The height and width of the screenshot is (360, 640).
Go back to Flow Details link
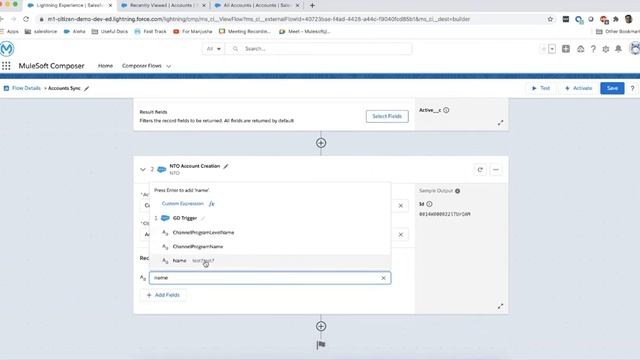point(26,88)
